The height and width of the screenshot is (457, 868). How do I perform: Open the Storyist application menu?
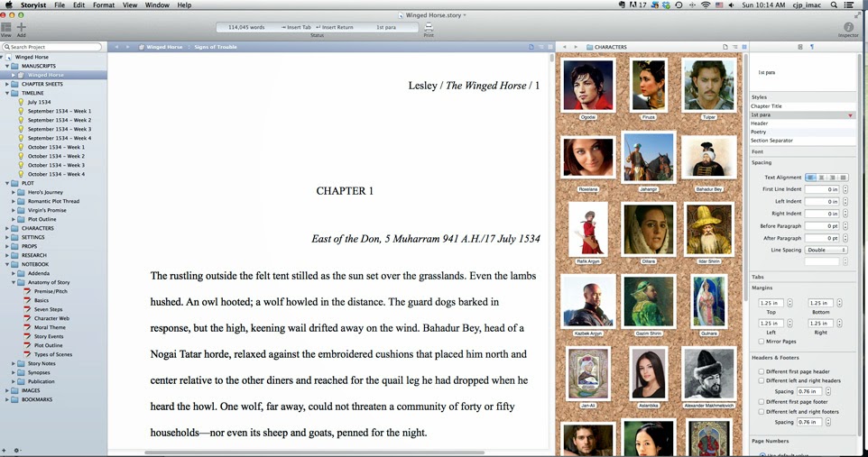coord(33,5)
